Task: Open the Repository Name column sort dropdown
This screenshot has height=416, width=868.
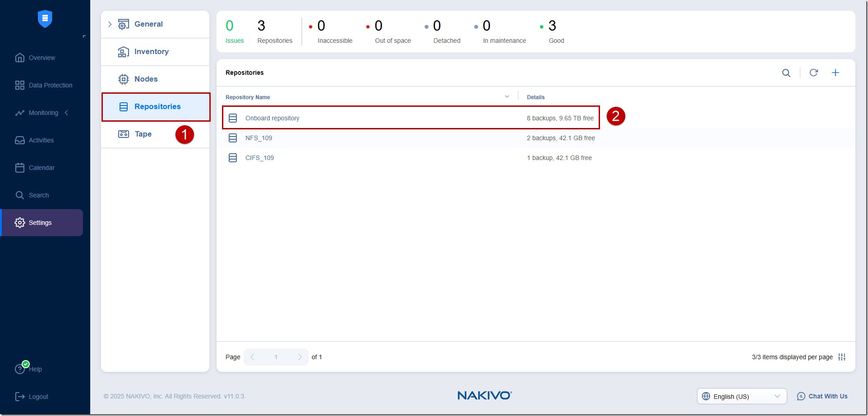Action: [507, 97]
